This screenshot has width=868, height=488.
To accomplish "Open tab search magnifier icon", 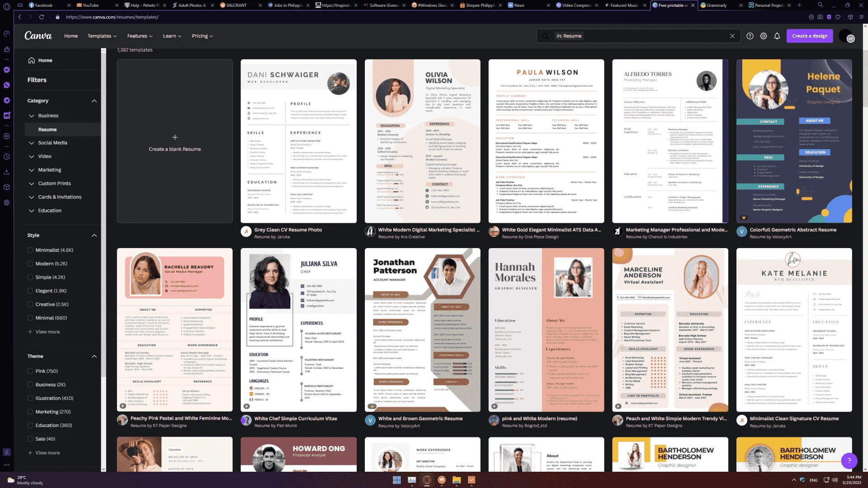I will (820, 5).
